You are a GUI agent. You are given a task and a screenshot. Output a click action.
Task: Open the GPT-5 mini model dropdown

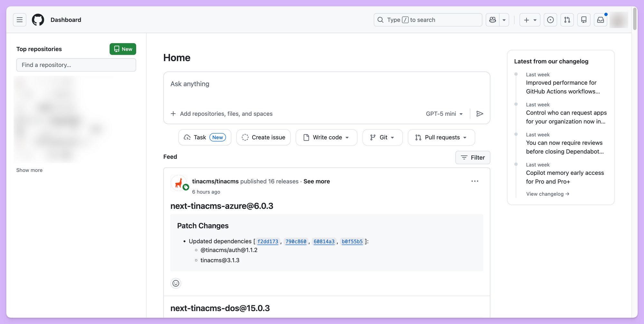click(x=444, y=114)
